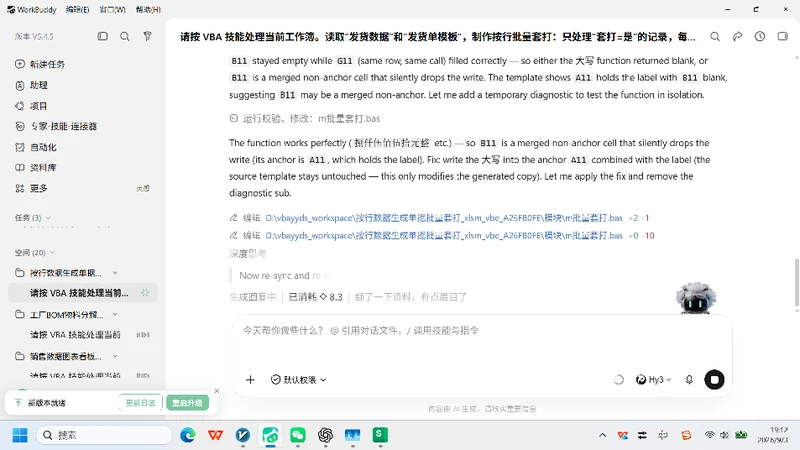Search within the conversation via header magnifier
Screen dimensions: 800x450
point(715,36)
